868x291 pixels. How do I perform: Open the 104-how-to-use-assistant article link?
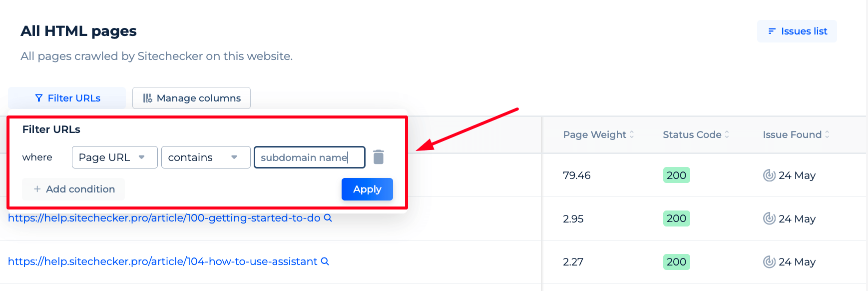pyautogui.click(x=162, y=261)
